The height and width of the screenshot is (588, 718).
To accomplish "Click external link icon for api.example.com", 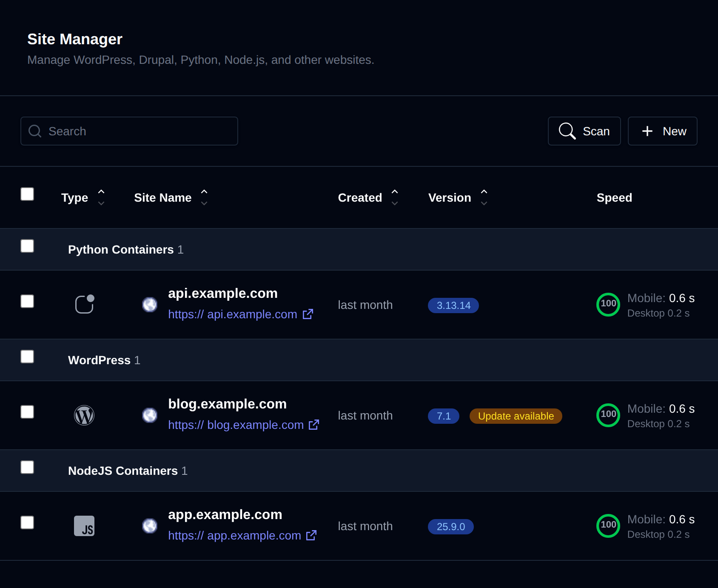I will tap(308, 314).
